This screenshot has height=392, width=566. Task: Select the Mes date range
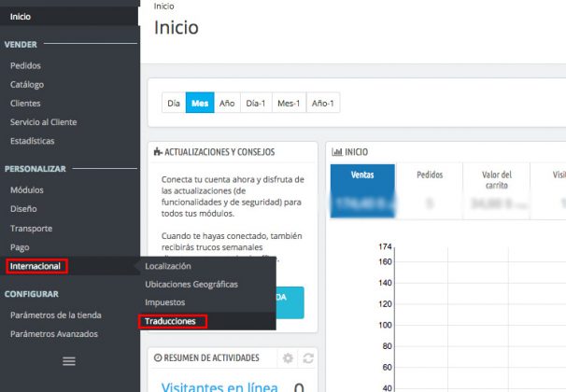pos(199,103)
